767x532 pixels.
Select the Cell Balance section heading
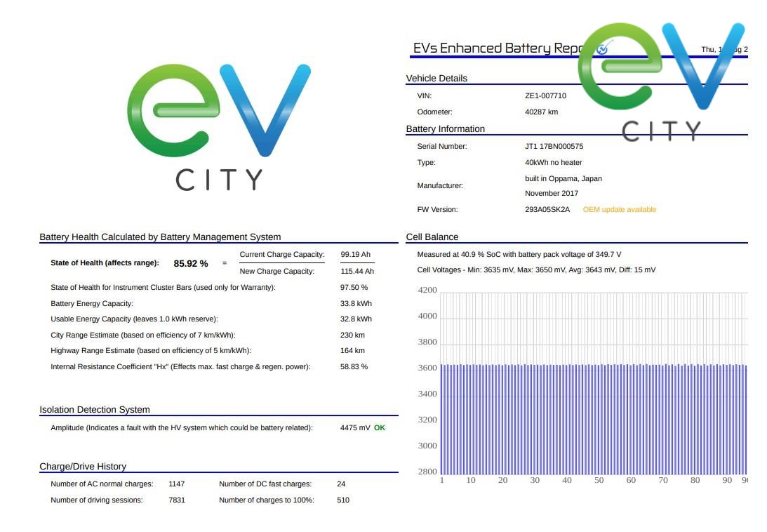432,237
